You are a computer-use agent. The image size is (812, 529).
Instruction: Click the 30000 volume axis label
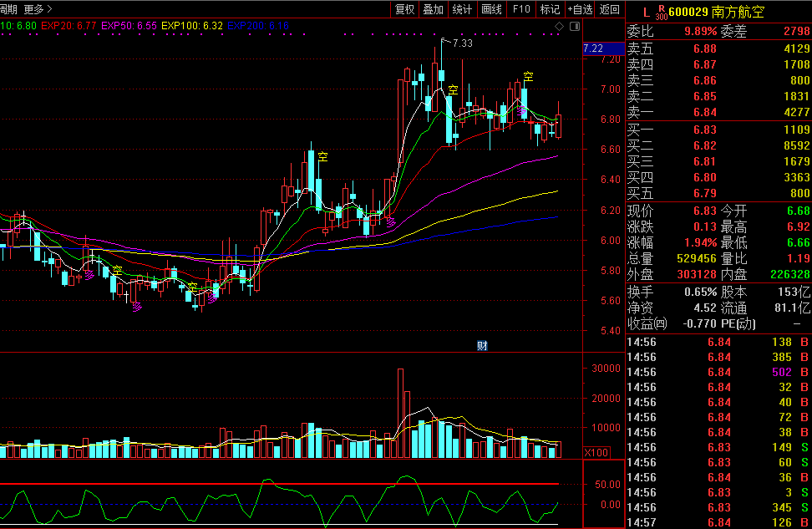click(x=606, y=369)
